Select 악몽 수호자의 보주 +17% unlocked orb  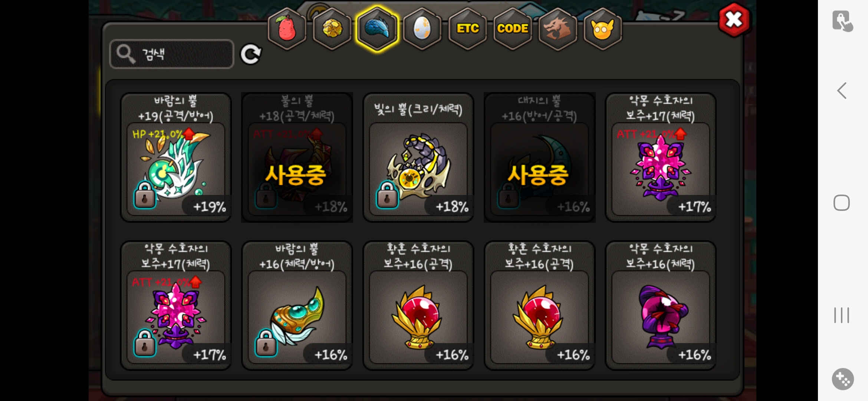[x=661, y=157]
